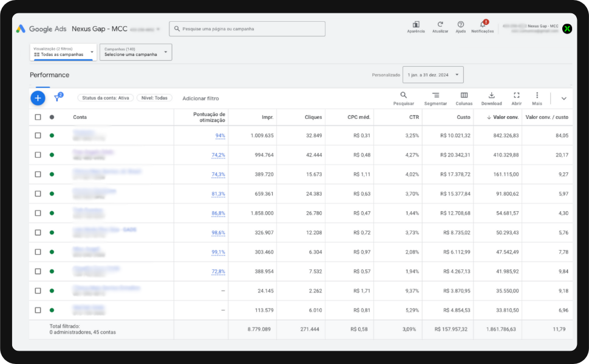This screenshot has height=364, width=589.
Task: Check the row with 86,8% optimization score
Action: tap(38, 213)
